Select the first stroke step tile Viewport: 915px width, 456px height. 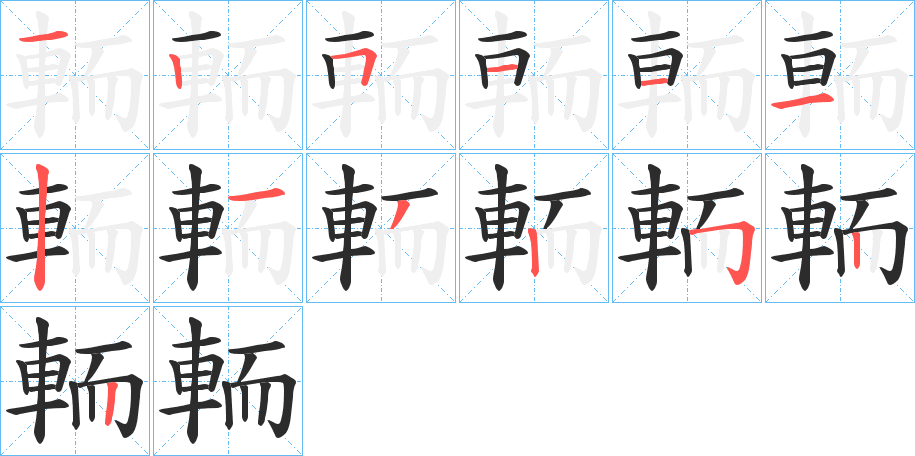[75, 75]
